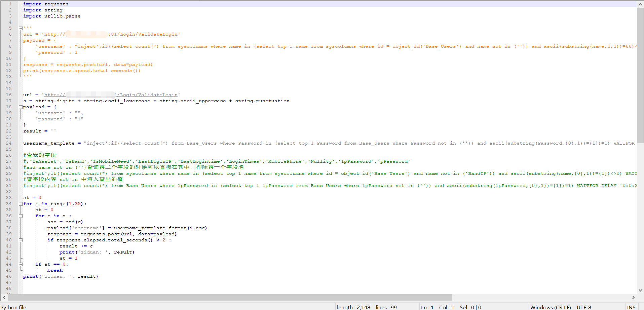Collapse the 'if st == 0' block fold
The width and height of the screenshot is (644, 310).
point(21,264)
